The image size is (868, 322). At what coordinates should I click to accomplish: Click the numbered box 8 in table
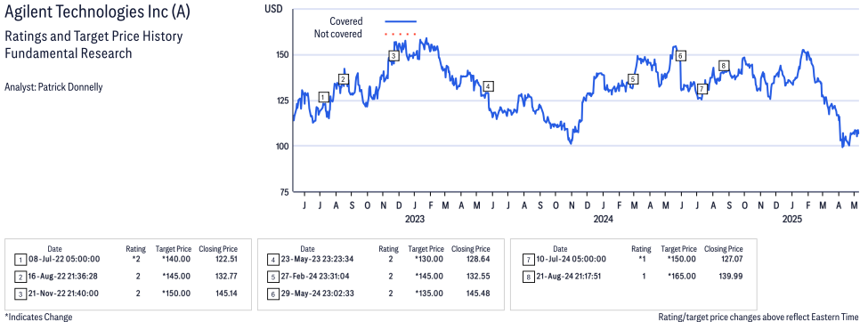tap(528, 277)
